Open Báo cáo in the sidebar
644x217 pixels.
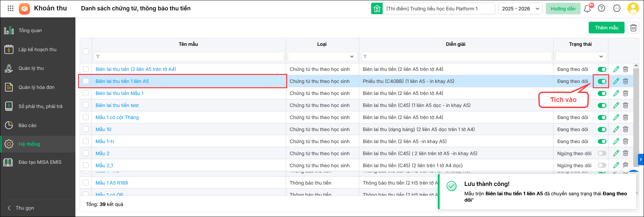[27, 125]
